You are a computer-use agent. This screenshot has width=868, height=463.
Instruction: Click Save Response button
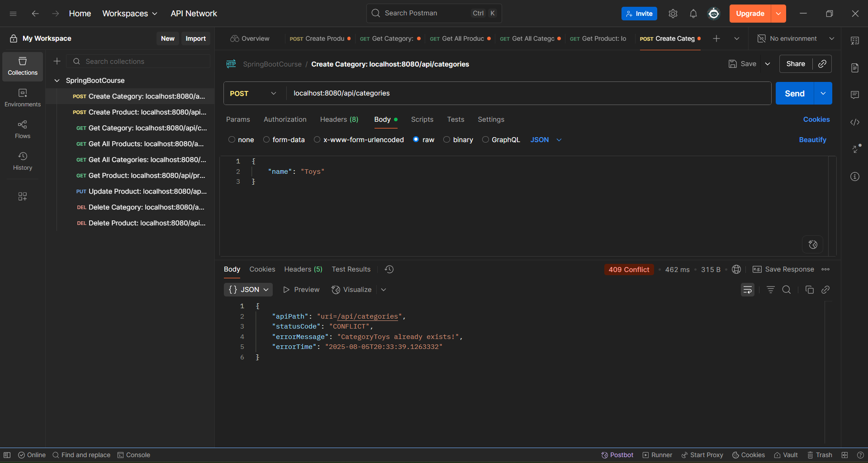783,269
